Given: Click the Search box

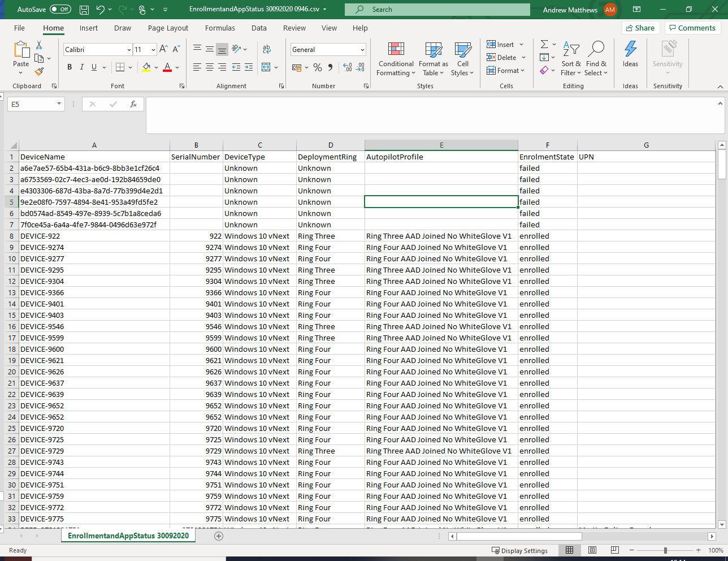Looking at the screenshot, I should [x=437, y=10].
